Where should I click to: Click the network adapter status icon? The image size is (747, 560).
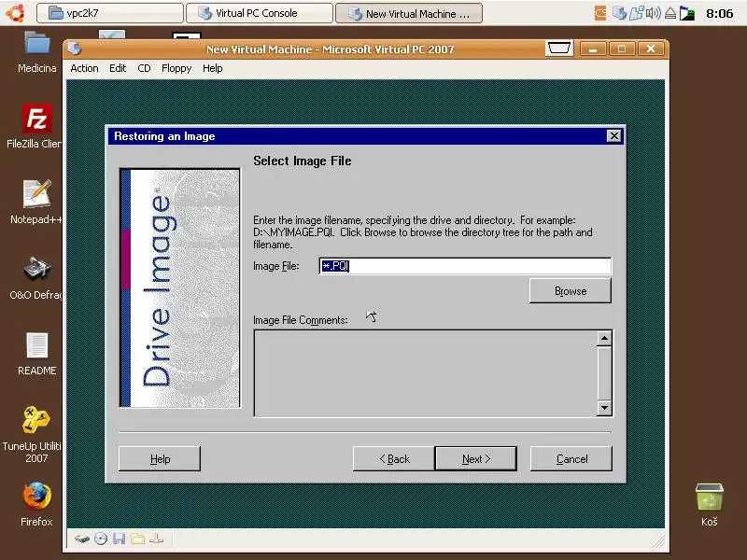coord(156,539)
